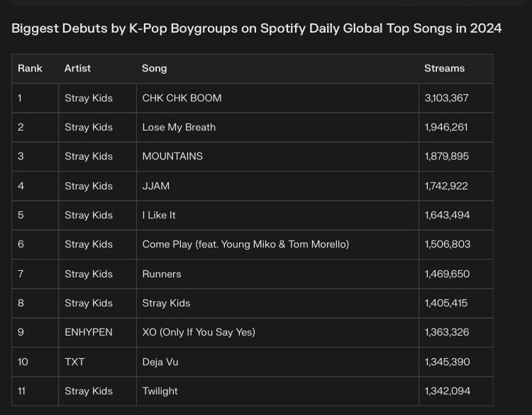This screenshot has width=532, height=415.
Task: Select the Lose My Breath song cell
Action: pyautogui.click(x=277, y=127)
